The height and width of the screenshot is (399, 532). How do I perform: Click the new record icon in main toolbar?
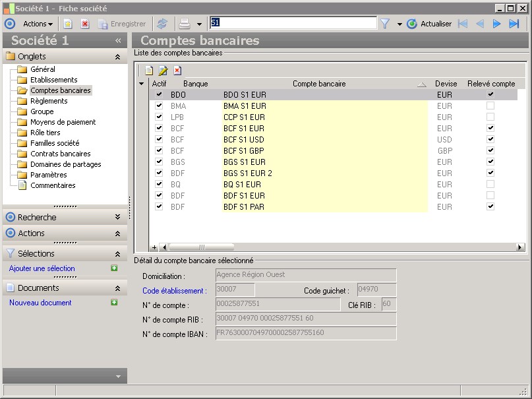(68, 24)
